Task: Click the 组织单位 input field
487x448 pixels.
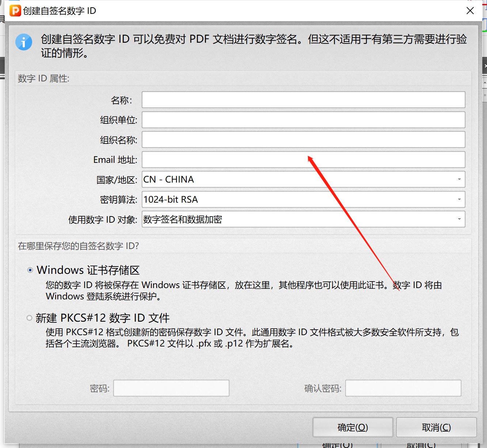Action: pyautogui.click(x=303, y=120)
